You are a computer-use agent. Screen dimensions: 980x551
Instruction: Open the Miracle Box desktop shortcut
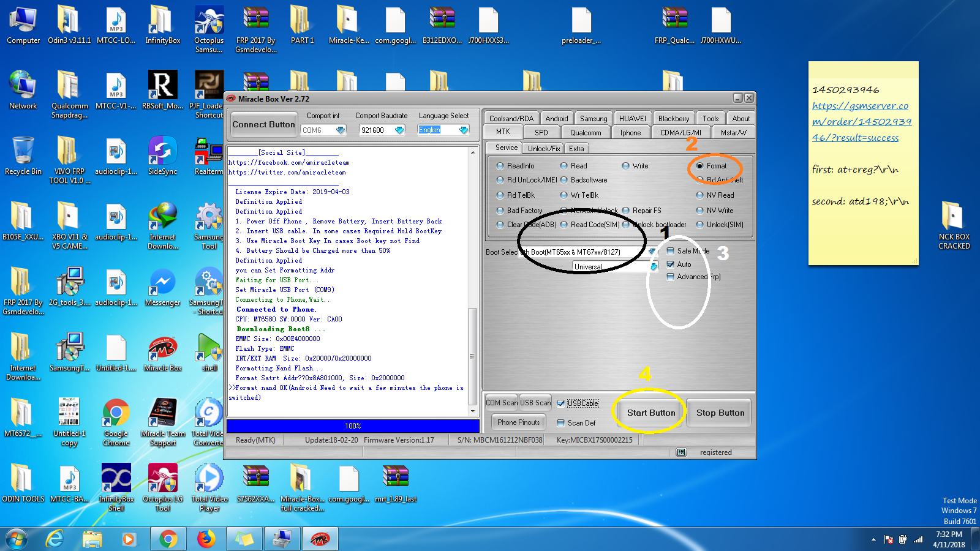tap(162, 352)
